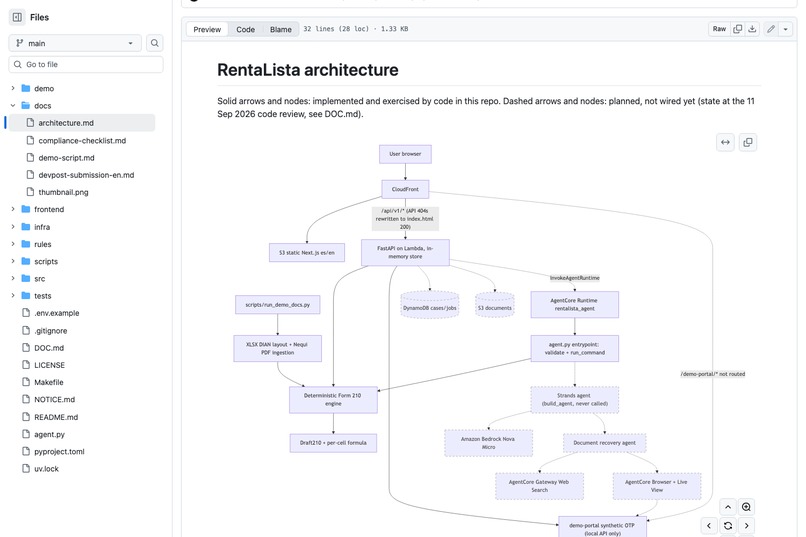Open pyproject.toml file
Image resolution: width=806 pixels, height=537 pixels.
(59, 451)
